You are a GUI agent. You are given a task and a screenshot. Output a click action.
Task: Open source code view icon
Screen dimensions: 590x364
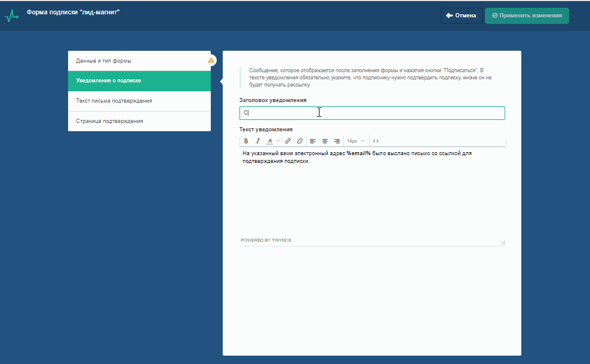pos(376,141)
